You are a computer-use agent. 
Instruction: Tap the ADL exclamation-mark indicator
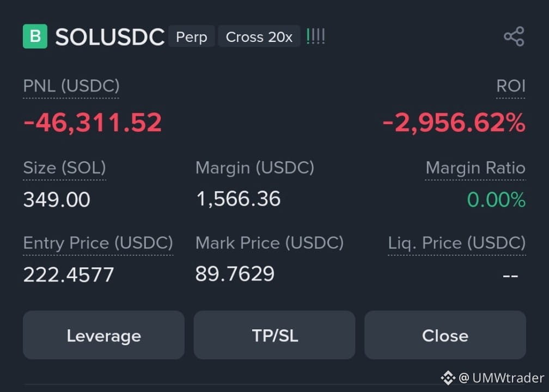[315, 36]
